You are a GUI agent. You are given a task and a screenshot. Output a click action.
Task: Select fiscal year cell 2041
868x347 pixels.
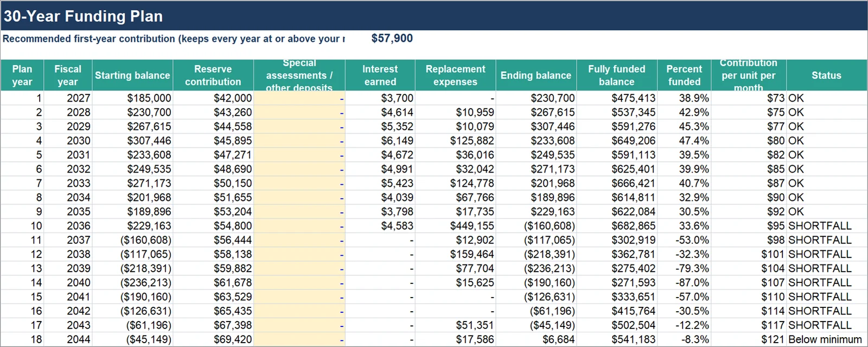tap(68, 297)
